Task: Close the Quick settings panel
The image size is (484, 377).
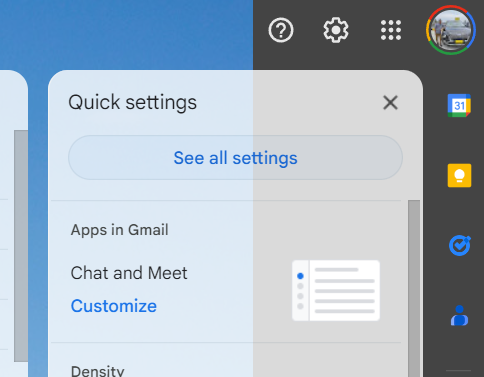Action: pyautogui.click(x=390, y=102)
